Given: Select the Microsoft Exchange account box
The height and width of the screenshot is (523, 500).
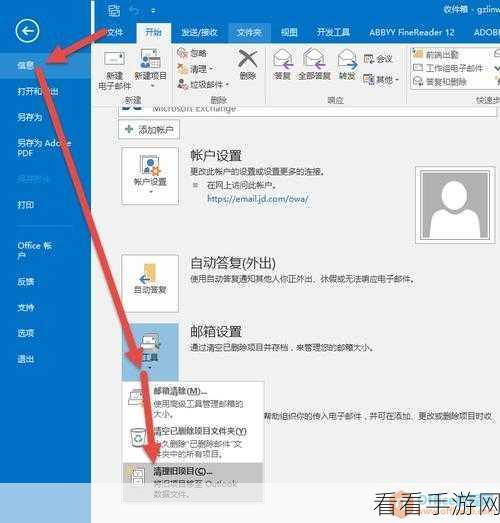Looking at the screenshot, I should [x=308, y=111].
